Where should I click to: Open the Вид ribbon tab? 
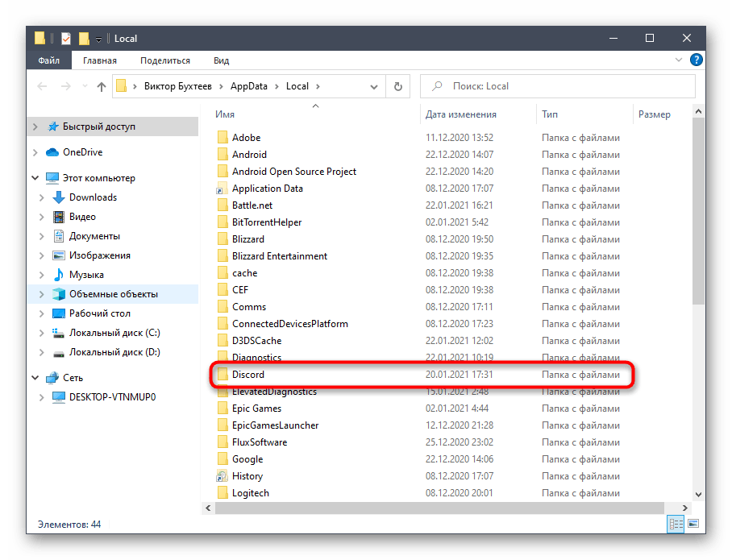pos(221,60)
